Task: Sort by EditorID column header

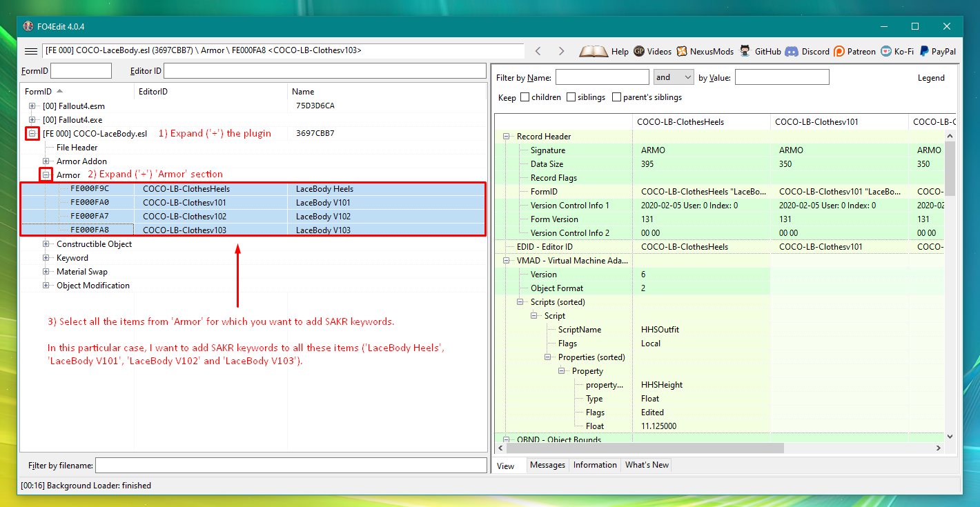Action: pyautogui.click(x=210, y=91)
